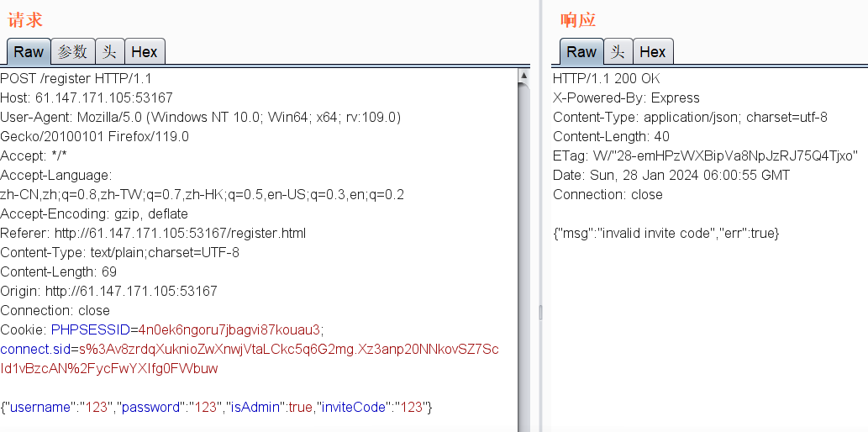
Task: Click the Gecko/20100101 Firefox/119.0 text
Action: click(x=95, y=136)
